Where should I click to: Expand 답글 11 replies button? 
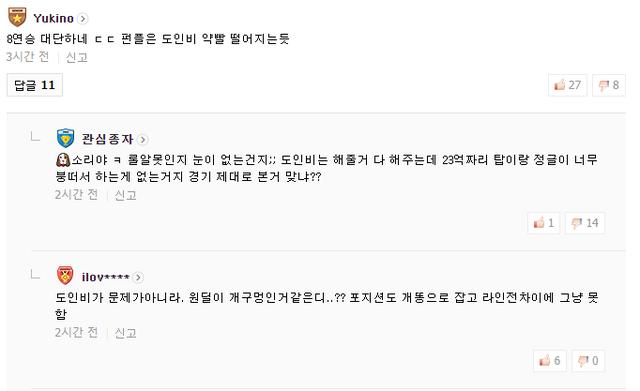pos(35,85)
